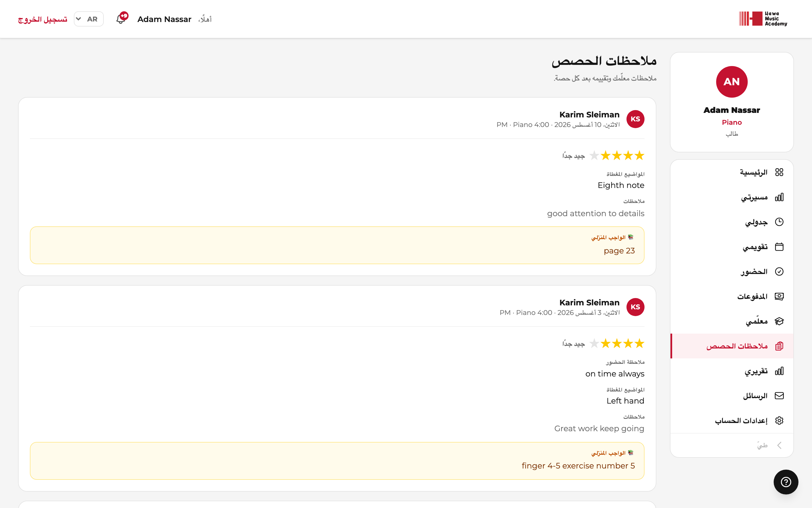Open مسيرتي in the sidebar
Screen dimensions: 812x508
pos(731,197)
